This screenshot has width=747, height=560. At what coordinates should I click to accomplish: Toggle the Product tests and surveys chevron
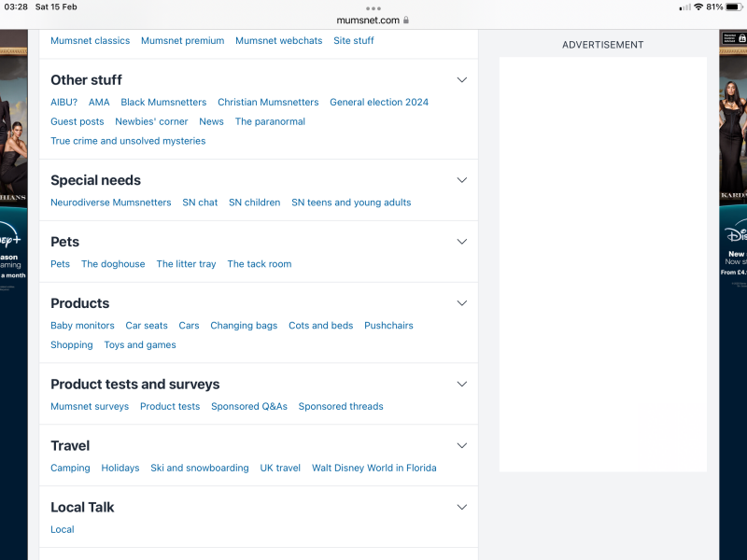(x=461, y=385)
